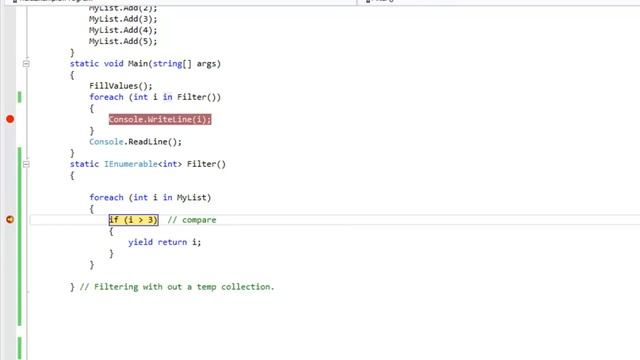The height and width of the screenshot is (360, 640).
Task: Click the highlighted Console.WriteLine(i); statement
Action: click(160, 120)
